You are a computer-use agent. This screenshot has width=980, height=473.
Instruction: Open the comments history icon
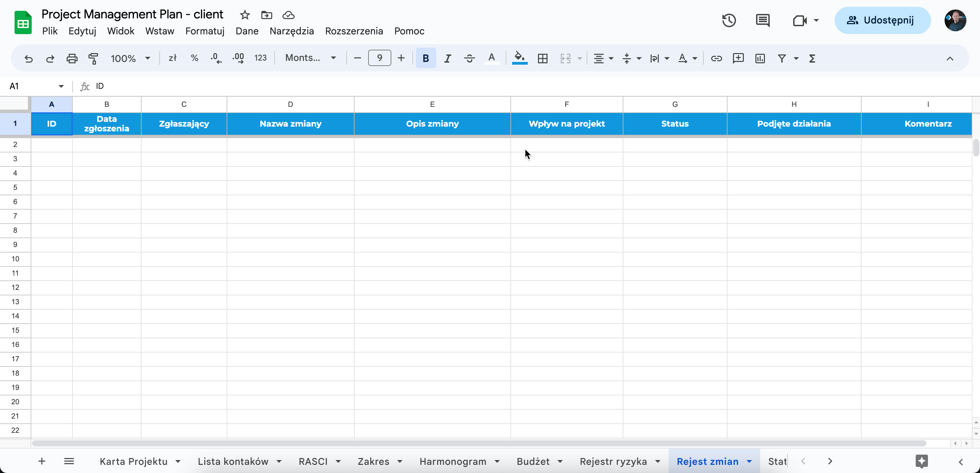(762, 20)
